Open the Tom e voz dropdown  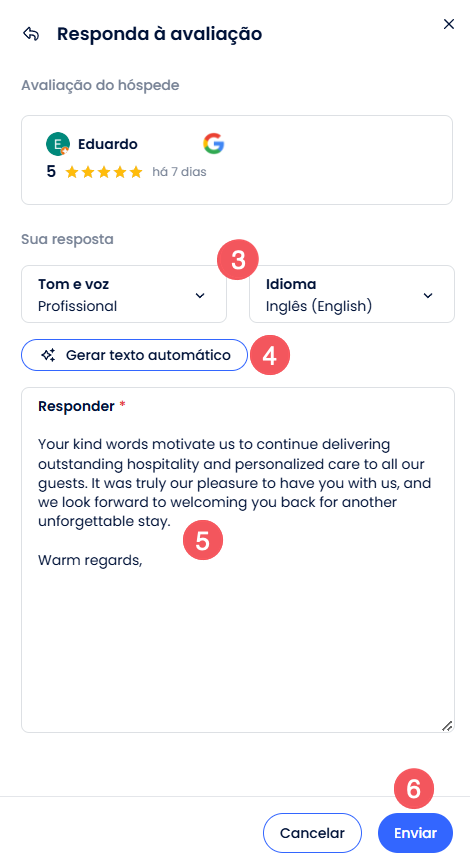click(124, 294)
